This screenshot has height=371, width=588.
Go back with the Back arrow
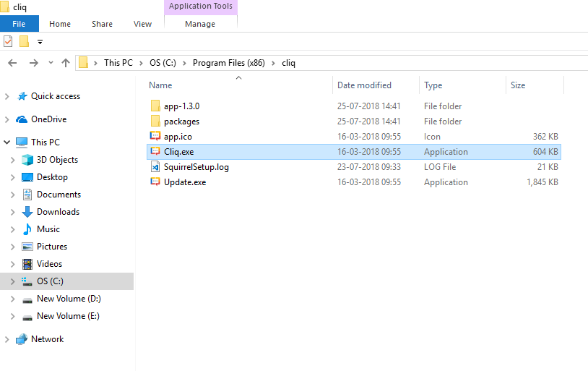point(12,63)
